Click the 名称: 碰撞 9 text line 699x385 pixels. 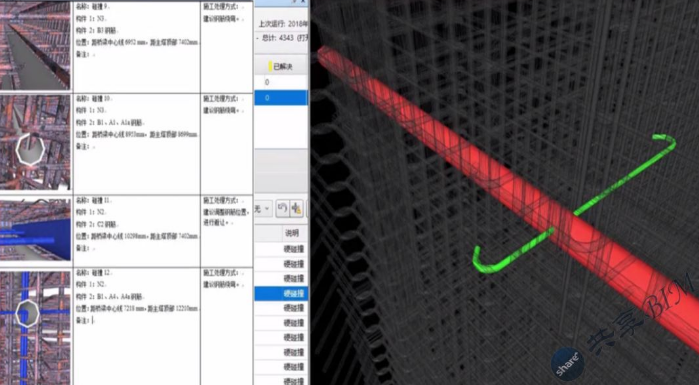(x=91, y=7)
